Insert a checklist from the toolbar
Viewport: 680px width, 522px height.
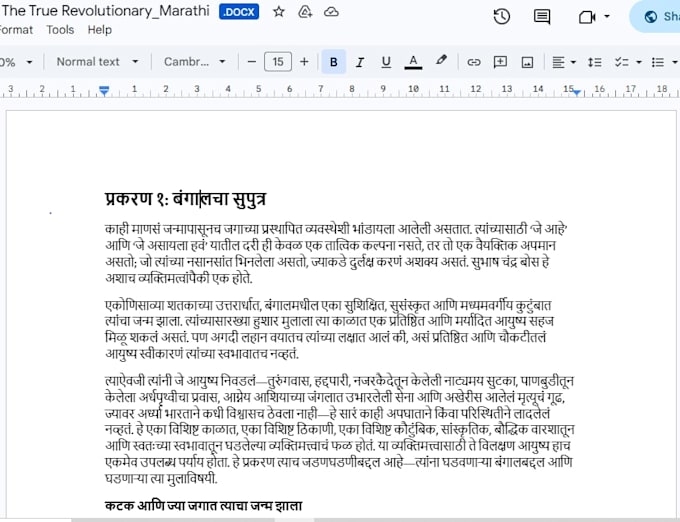tap(621, 62)
